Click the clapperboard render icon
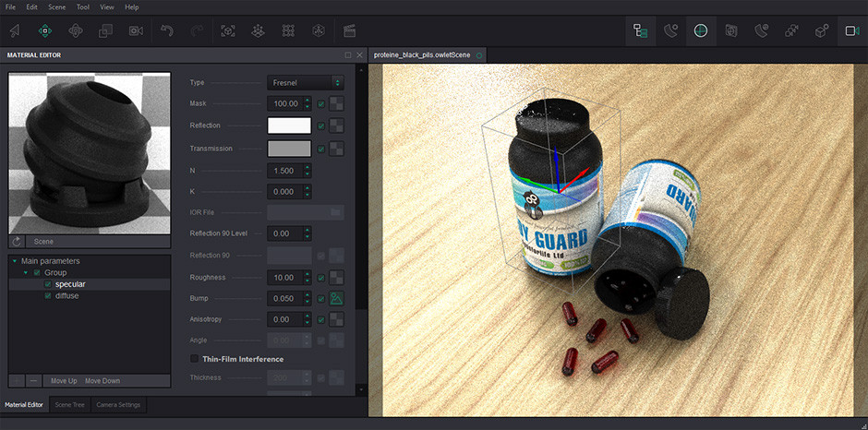Image resolution: width=868 pixels, height=430 pixels. [349, 31]
